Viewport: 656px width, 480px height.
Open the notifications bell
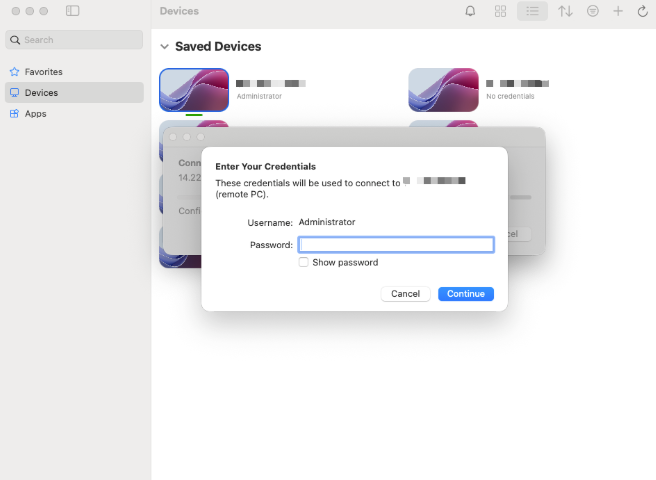point(470,11)
